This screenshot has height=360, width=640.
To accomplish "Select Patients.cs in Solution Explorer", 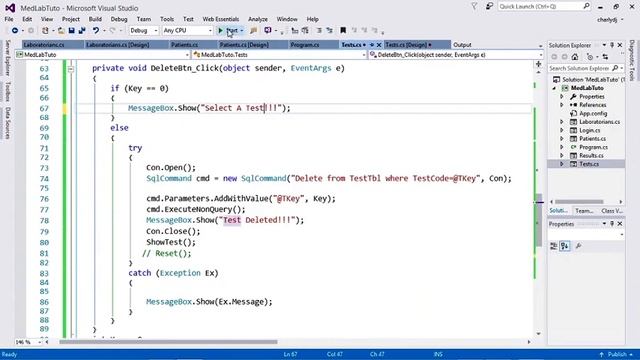I will (x=592, y=139).
